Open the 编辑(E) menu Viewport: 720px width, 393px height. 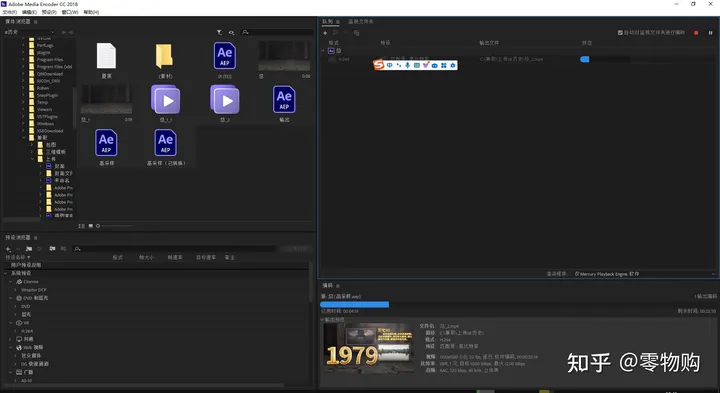29,12
